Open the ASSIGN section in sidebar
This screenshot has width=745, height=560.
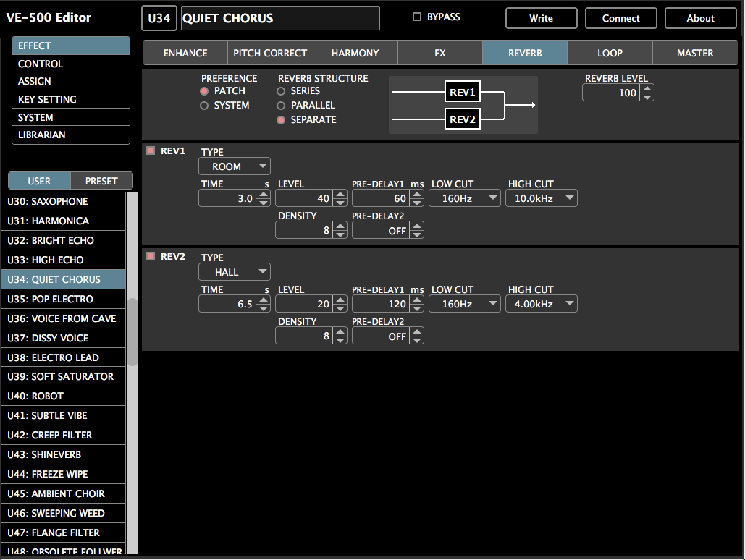[71, 81]
